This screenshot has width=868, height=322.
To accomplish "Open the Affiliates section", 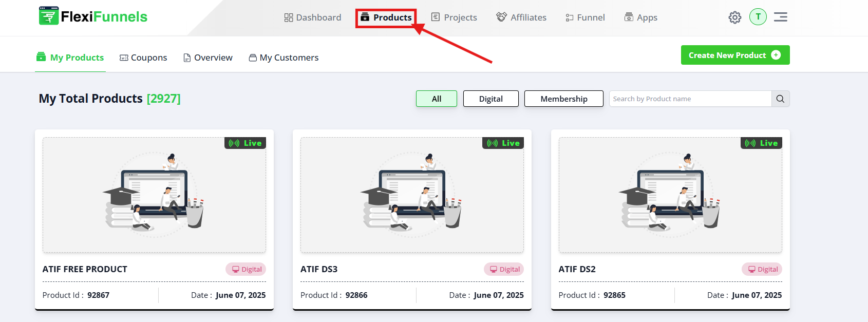I will click(x=521, y=17).
